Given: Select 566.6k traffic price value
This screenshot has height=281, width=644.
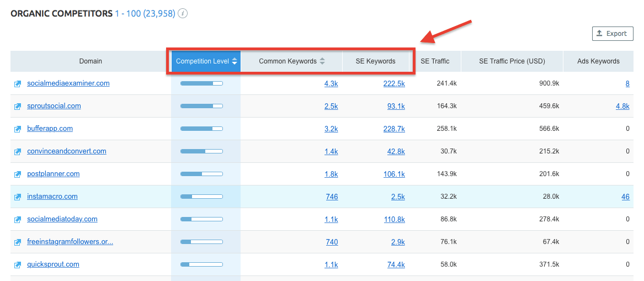Looking at the screenshot, I should tap(549, 129).
